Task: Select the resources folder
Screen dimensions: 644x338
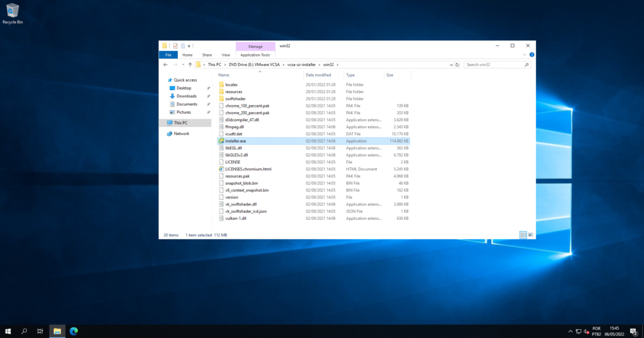Action: [x=234, y=92]
